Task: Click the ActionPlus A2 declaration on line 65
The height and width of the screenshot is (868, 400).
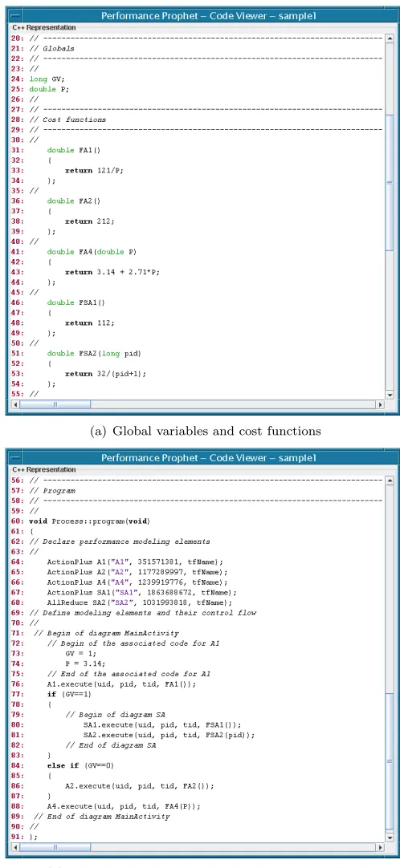Action: pyautogui.click(x=137, y=572)
